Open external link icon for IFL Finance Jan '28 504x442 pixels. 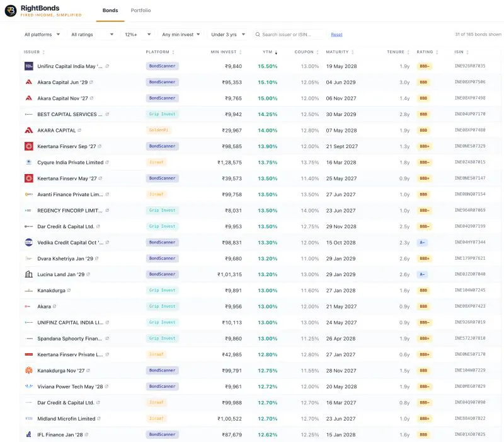[86, 434]
